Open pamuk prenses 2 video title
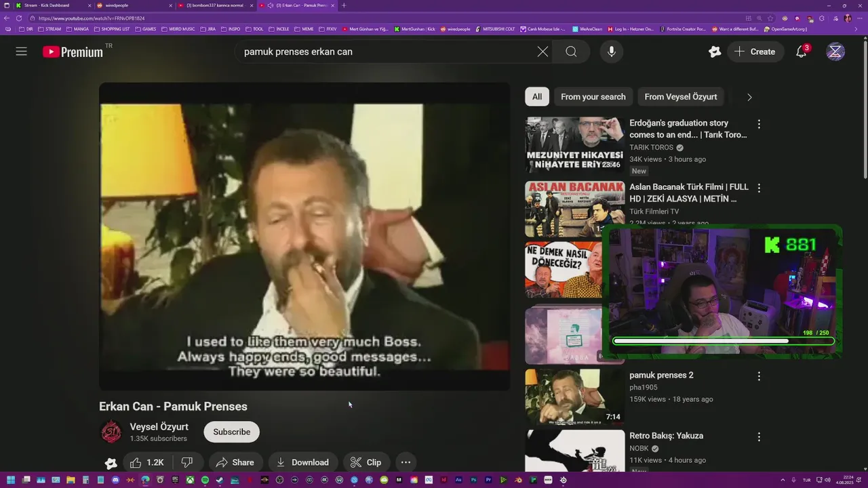 [661, 375]
